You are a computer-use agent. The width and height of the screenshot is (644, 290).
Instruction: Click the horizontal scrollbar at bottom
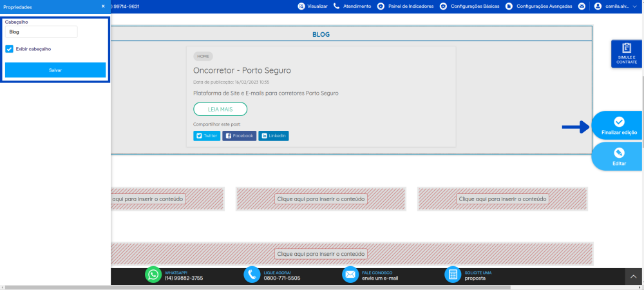pos(257,287)
